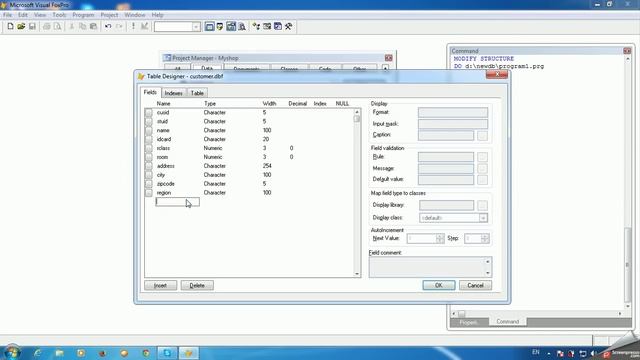The image size is (640, 360).
Task: Switch to the Indexes tab
Action: point(173,93)
